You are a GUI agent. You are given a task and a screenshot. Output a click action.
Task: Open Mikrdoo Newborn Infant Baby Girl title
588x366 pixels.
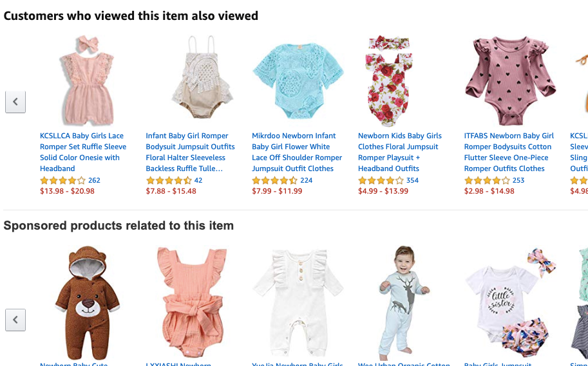297,152
